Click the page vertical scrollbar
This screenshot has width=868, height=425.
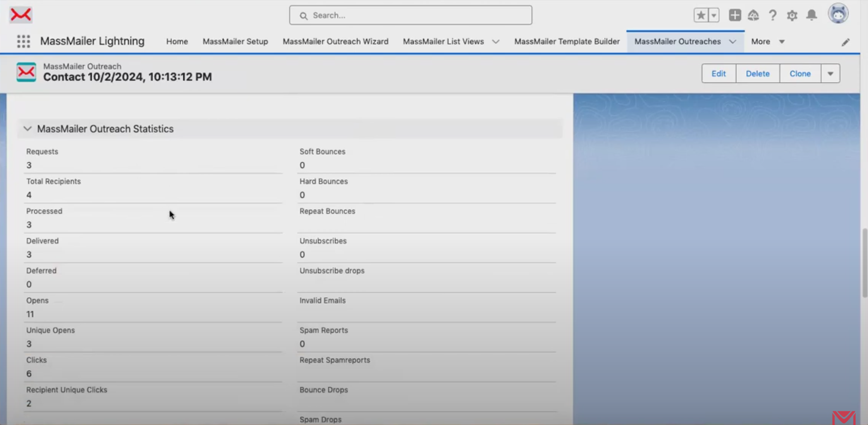(x=864, y=263)
